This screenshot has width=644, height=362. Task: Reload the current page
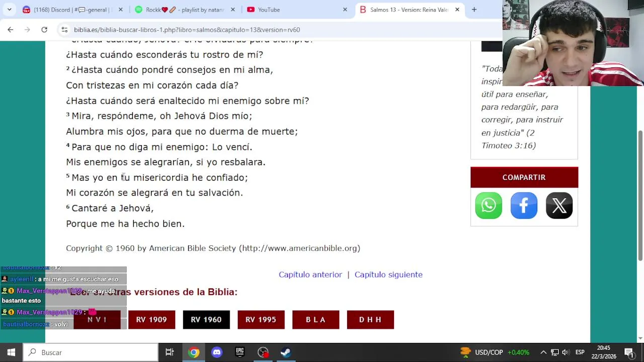click(x=44, y=30)
